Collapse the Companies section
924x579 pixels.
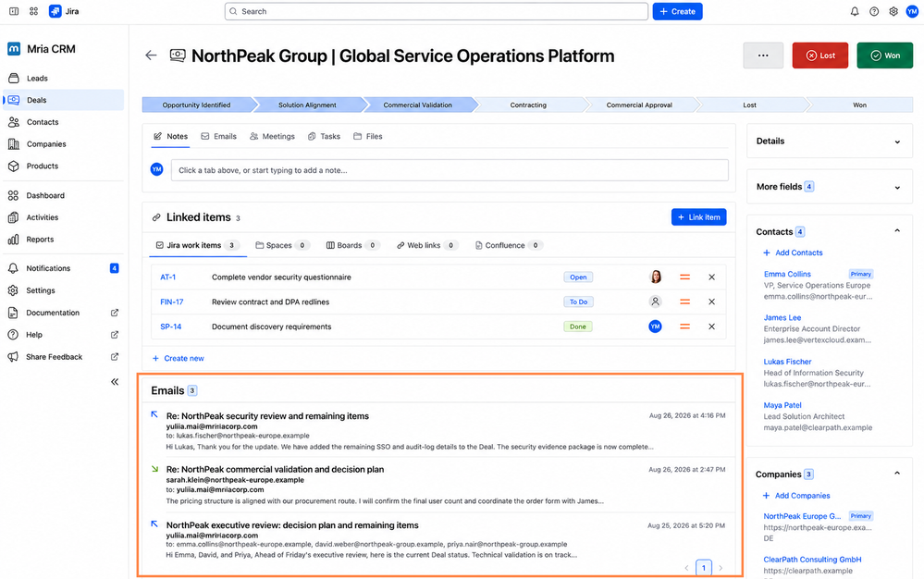tap(897, 474)
